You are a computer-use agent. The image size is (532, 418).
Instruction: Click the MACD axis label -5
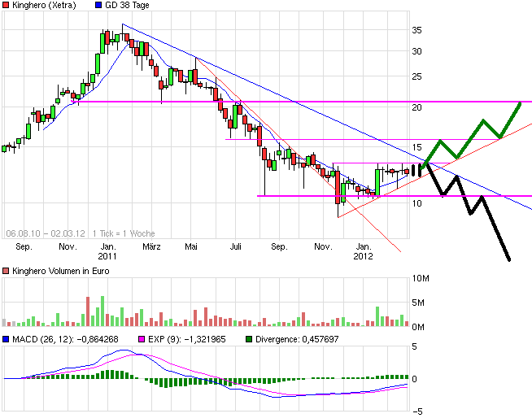417,411
